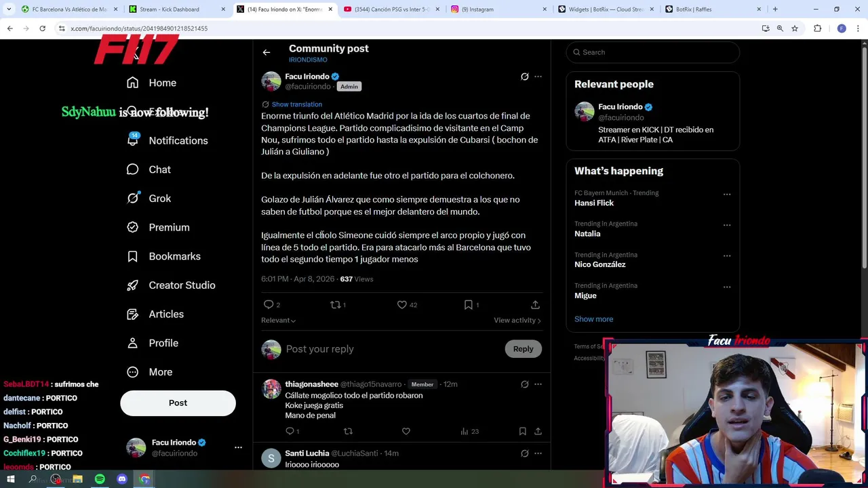Open Bookmarks in the sidebar
The height and width of the screenshot is (488, 868).
coord(163,256)
